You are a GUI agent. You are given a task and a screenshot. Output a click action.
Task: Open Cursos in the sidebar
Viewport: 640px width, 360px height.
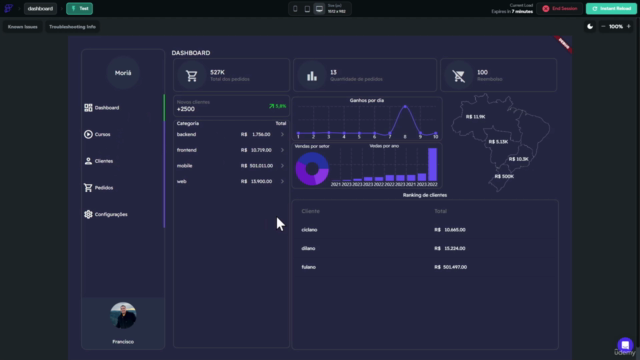122,134
